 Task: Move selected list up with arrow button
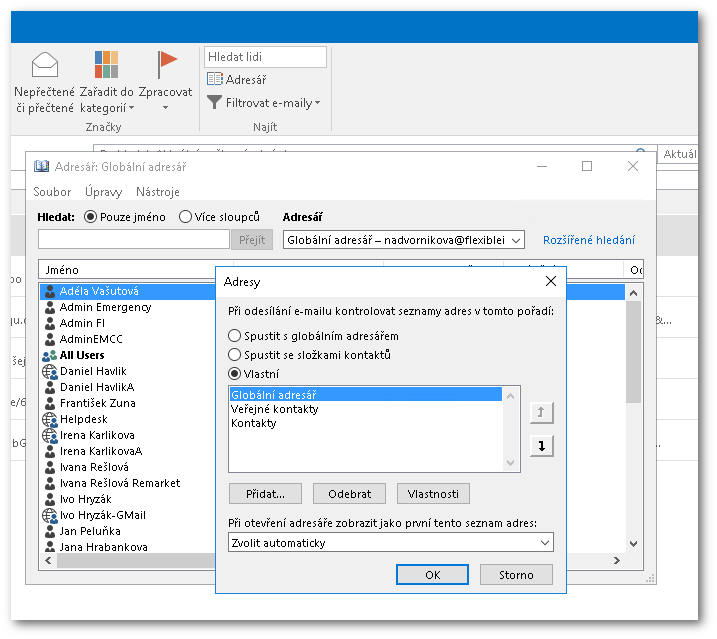(x=541, y=411)
